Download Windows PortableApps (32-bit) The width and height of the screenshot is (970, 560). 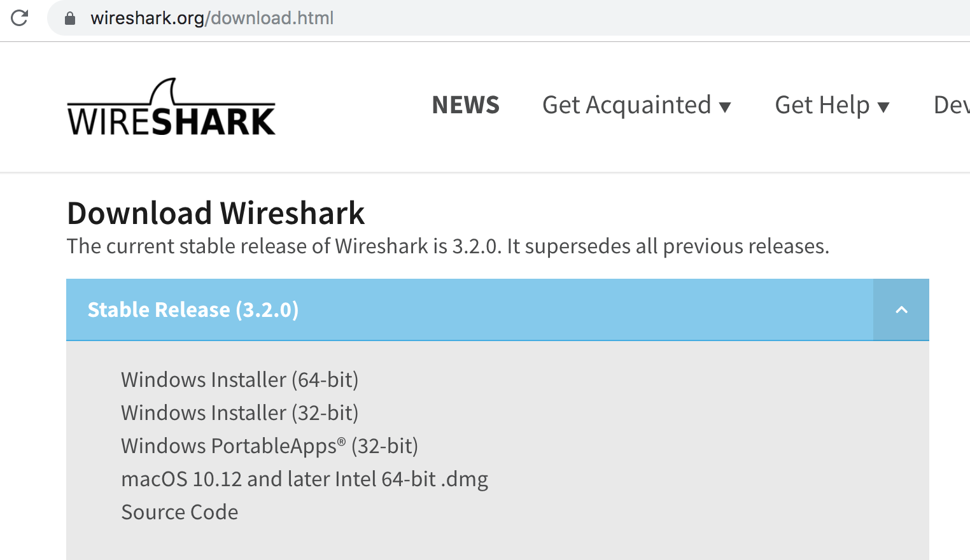click(x=269, y=446)
